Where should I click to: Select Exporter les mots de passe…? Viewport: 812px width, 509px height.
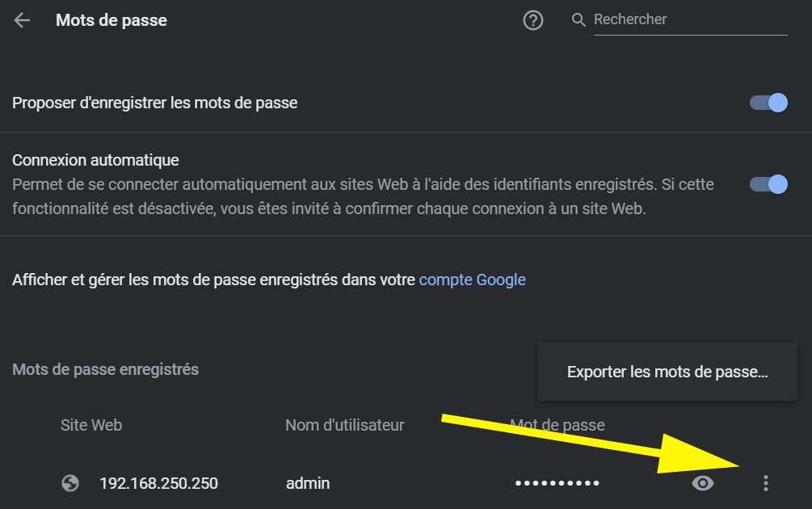point(667,372)
